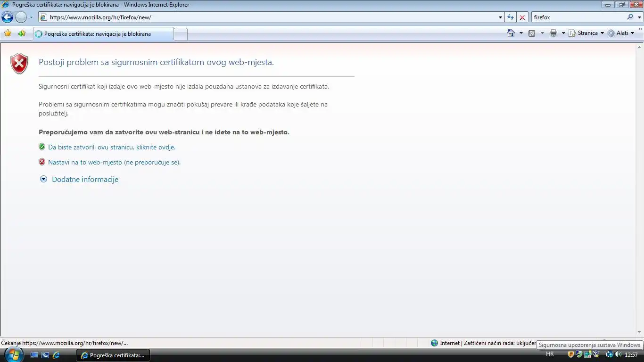Viewport: 644px width, 362px height.
Task: Open the Home button dropdown arrow
Action: [x=521, y=33]
